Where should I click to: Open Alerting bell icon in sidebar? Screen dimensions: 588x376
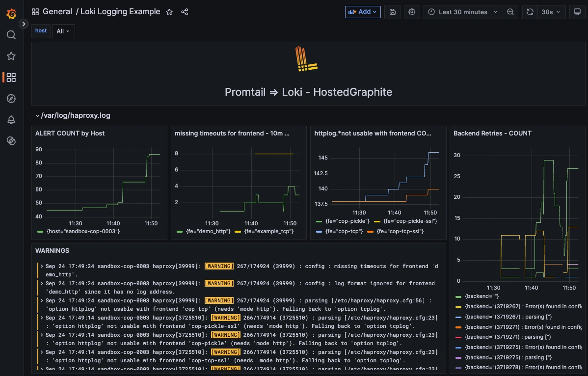(11, 120)
